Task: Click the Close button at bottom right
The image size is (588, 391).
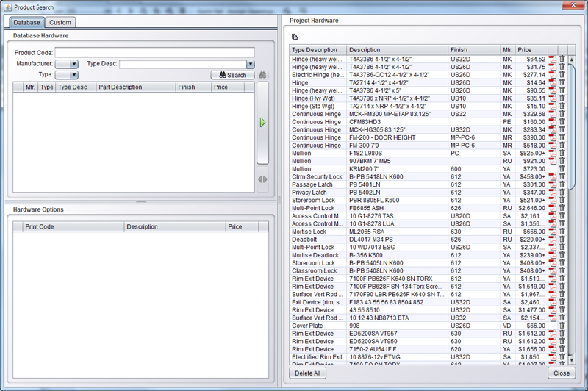Action: coord(562,373)
